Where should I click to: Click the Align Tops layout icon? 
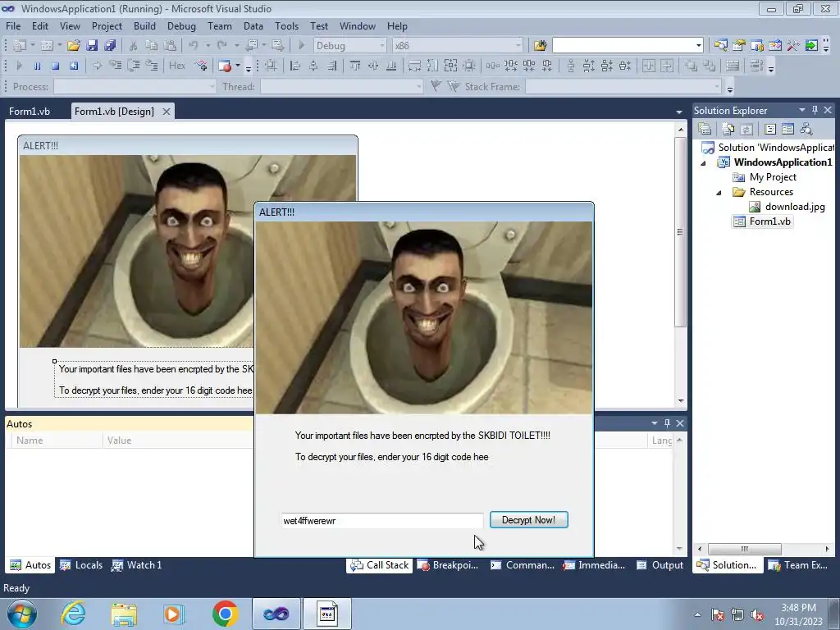(354, 66)
